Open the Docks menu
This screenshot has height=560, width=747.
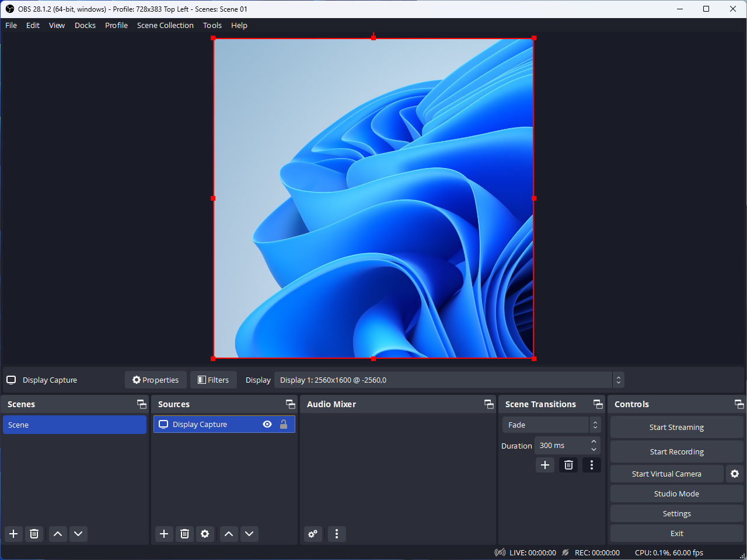85,25
